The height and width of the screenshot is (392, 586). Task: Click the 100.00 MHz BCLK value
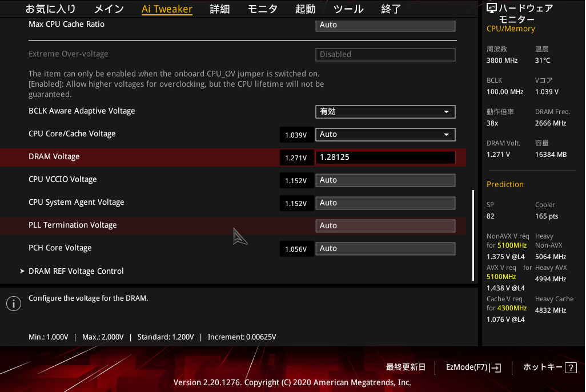click(504, 91)
